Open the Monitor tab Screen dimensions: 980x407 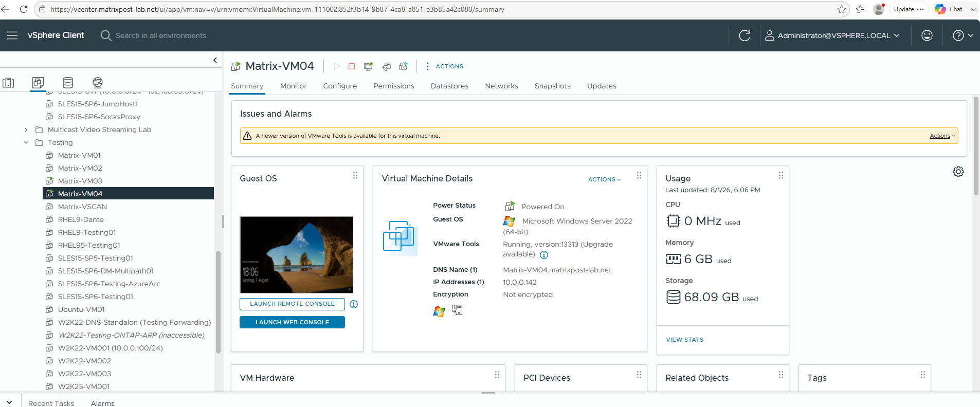pyautogui.click(x=294, y=86)
